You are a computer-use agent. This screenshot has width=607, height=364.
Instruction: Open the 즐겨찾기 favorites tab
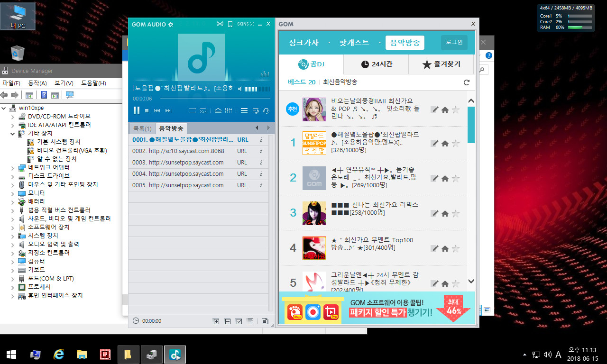(441, 64)
